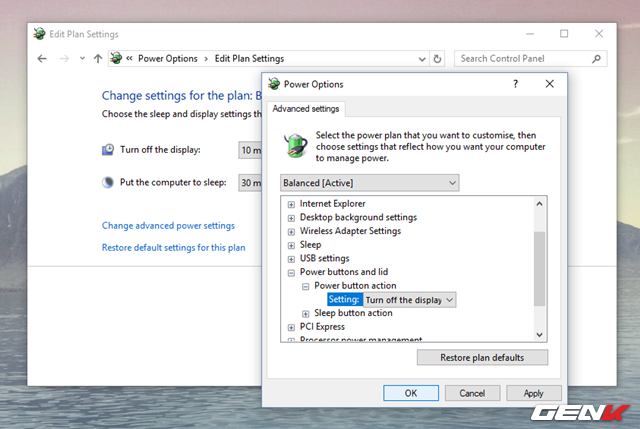Expand the PCI Express node
Screen dimensions: 640x429
[x=291, y=328]
